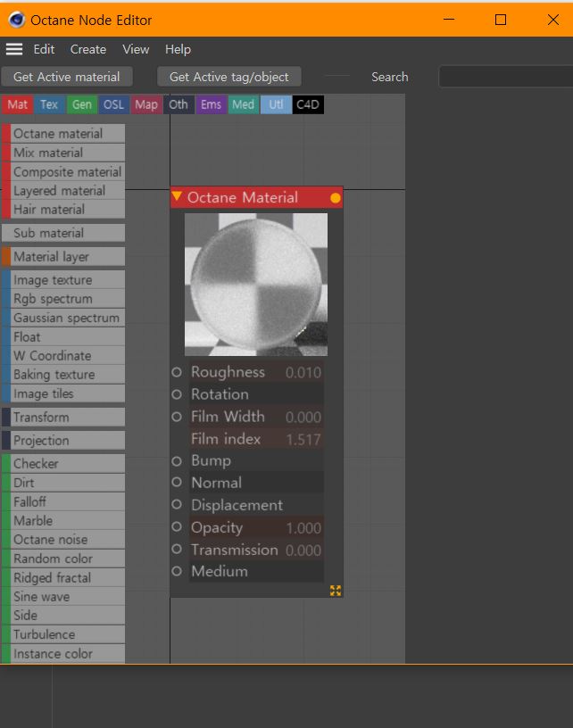Click the Transmission input port

[x=177, y=549]
